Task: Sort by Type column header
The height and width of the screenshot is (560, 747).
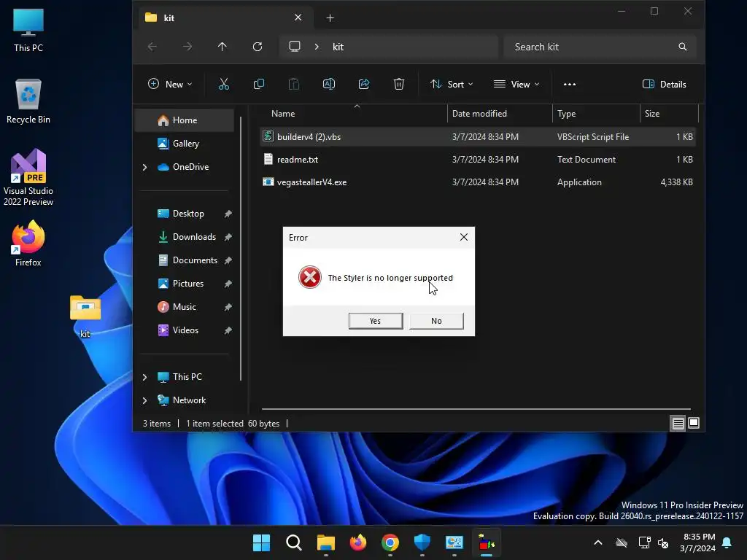Action: point(596,113)
